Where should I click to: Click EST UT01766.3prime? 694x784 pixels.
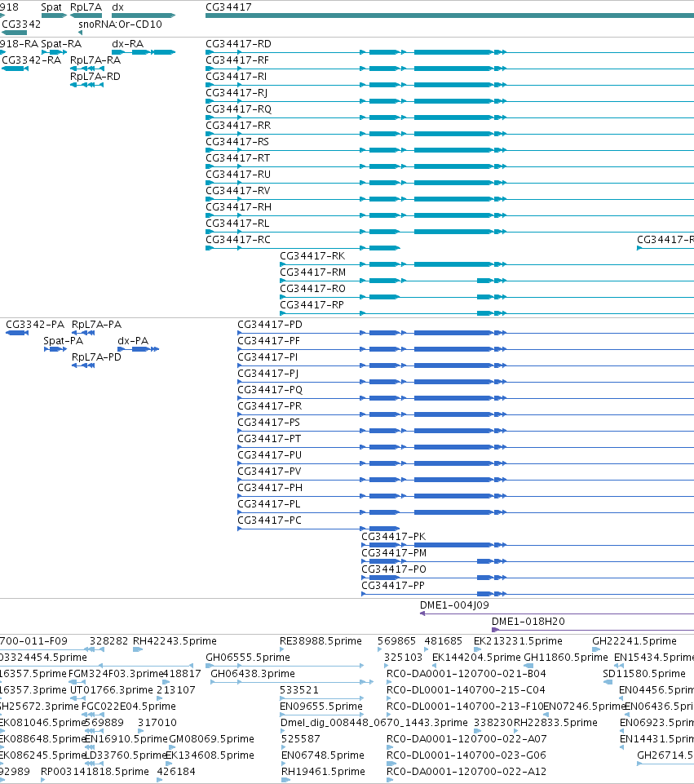pos(112,690)
